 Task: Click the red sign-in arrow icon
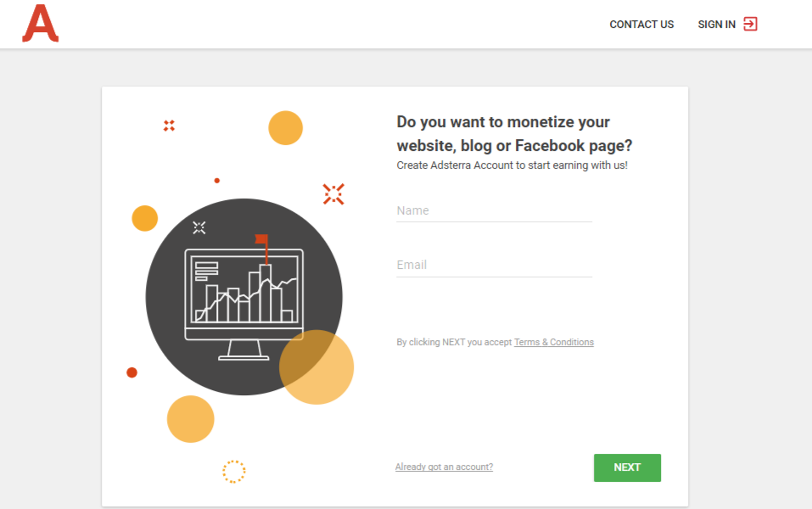(x=750, y=24)
